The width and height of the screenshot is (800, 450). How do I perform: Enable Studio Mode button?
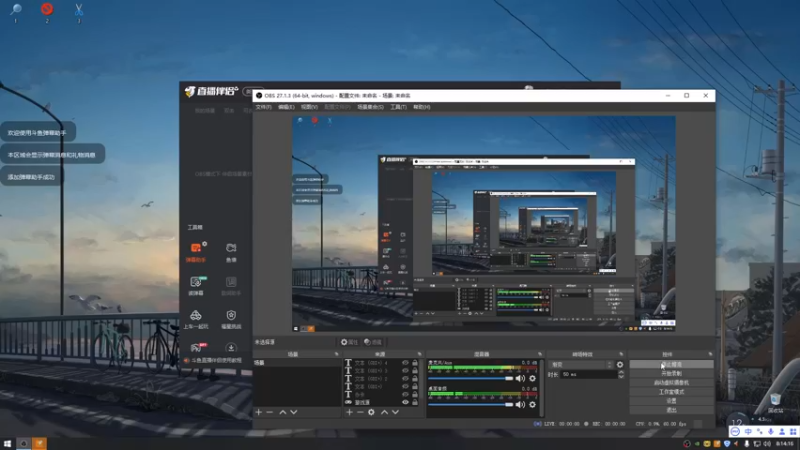[671, 392]
